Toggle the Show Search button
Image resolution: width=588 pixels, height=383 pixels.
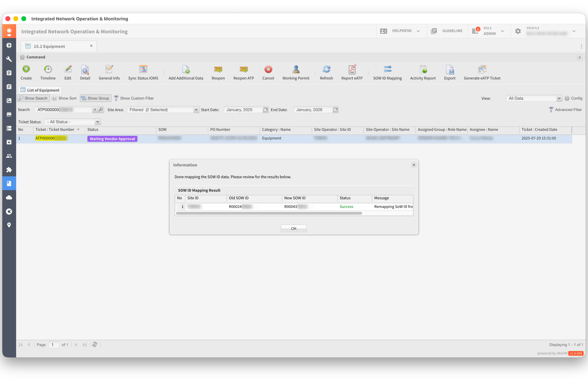[x=33, y=98]
